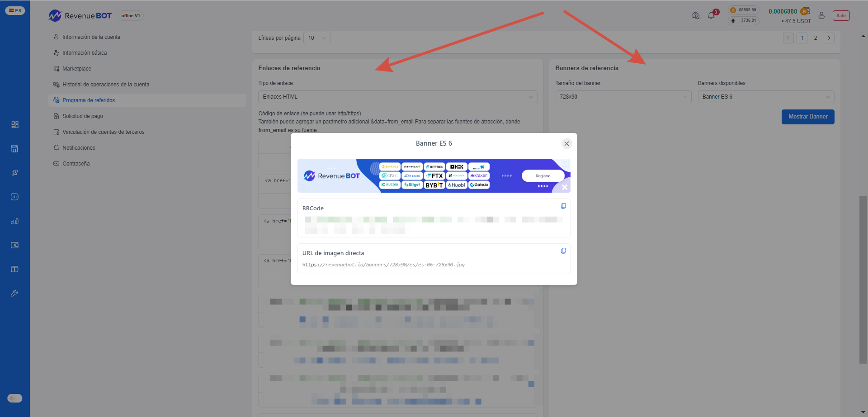Expand the Tipo de enlace dropdown
This screenshot has width=868, height=417.
(x=398, y=97)
